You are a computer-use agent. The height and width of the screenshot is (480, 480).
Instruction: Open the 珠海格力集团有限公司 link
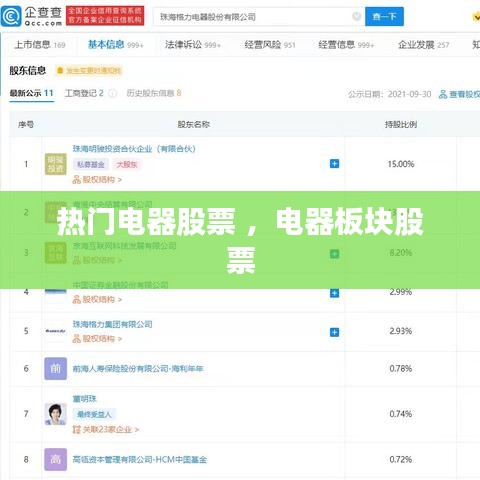pyautogui.click(x=112, y=324)
